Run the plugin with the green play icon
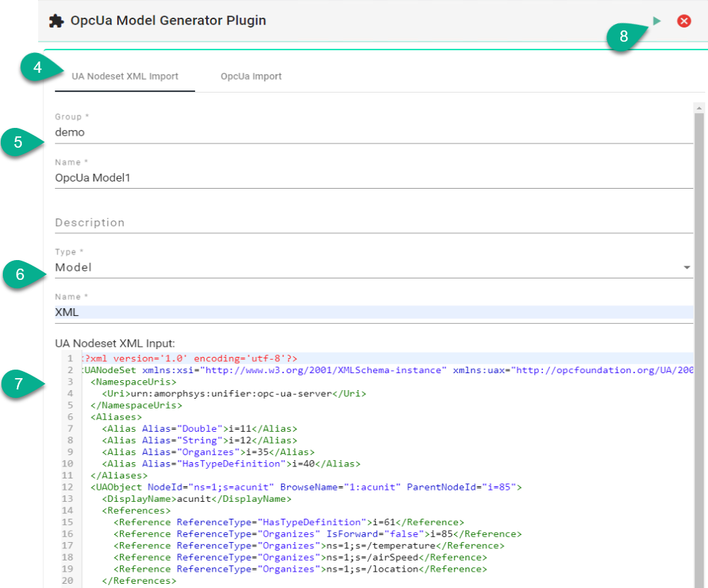The height and width of the screenshot is (588, 708). [657, 21]
